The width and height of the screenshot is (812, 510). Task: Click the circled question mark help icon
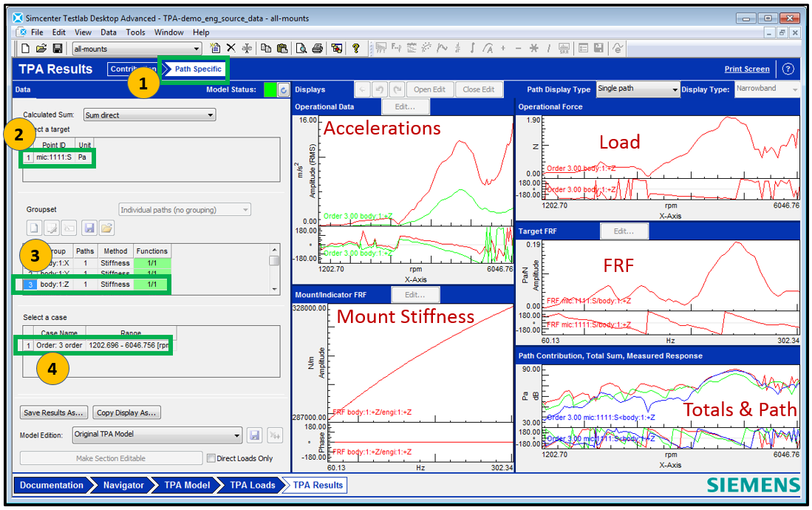point(788,69)
